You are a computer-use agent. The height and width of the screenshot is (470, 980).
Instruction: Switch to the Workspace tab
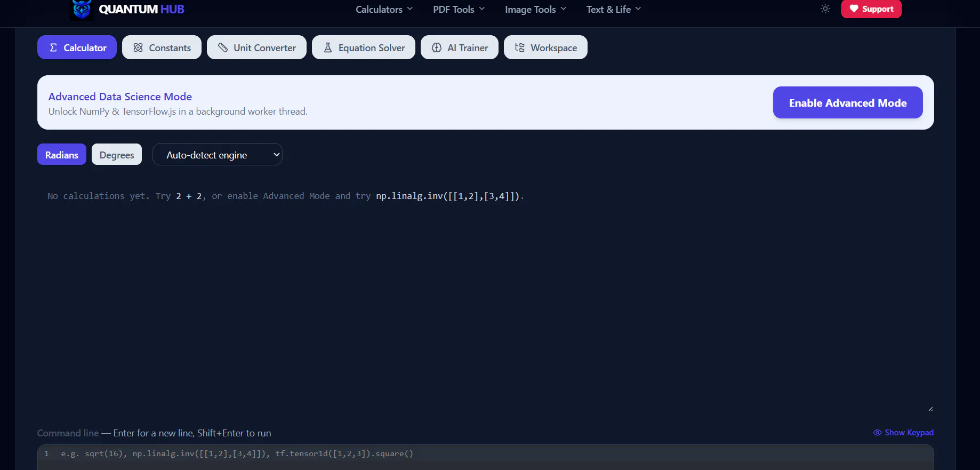[545, 47]
